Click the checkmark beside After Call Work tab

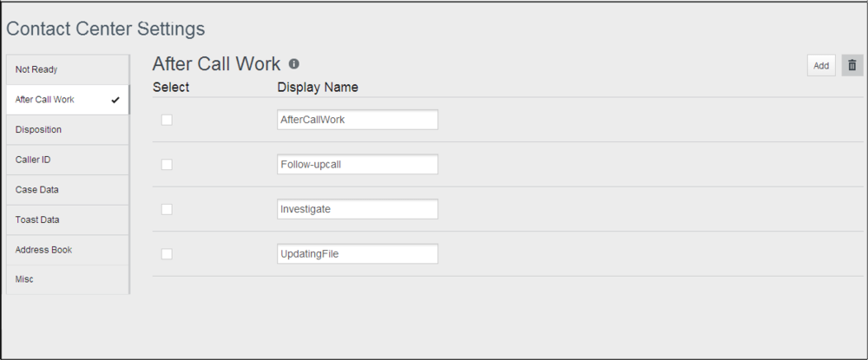point(115,100)
